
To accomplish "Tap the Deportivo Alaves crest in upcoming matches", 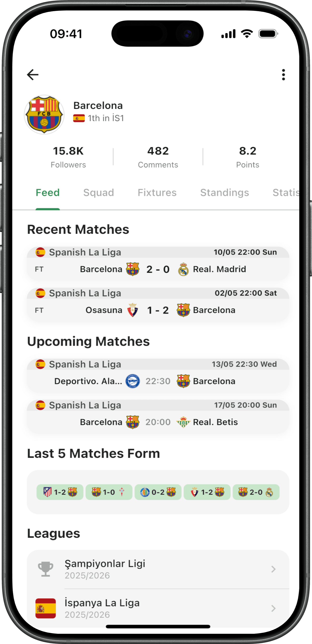I will click(x=132, y=381).
